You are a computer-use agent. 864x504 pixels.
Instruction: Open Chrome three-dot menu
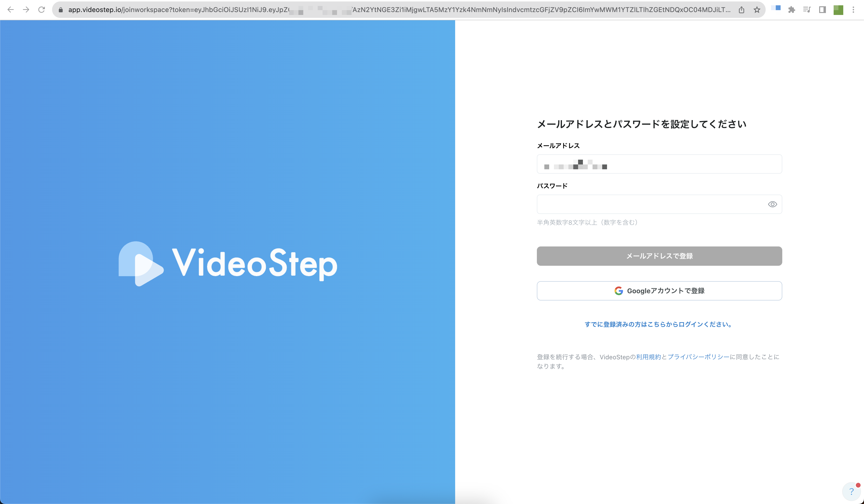coord(853,10)
